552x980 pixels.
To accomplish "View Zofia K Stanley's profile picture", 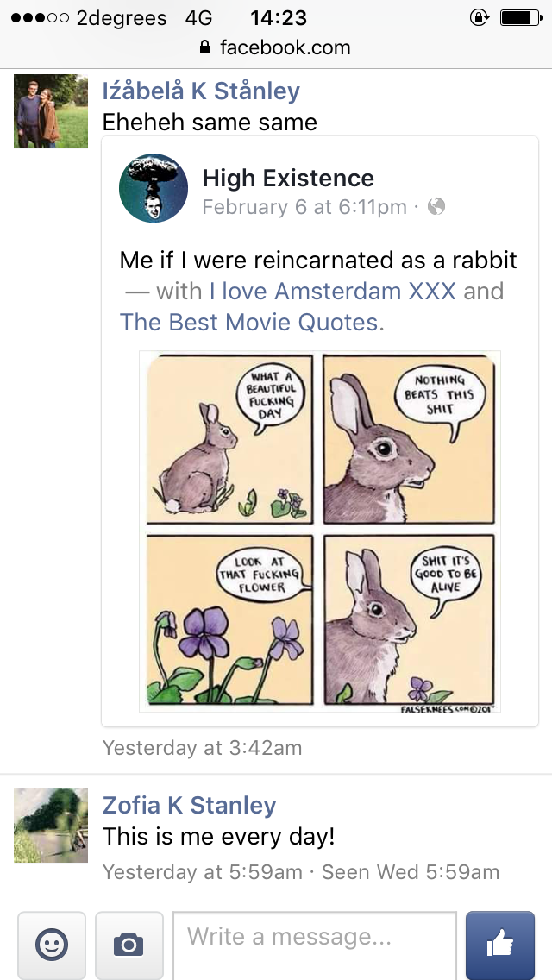I will click(51, 826).
